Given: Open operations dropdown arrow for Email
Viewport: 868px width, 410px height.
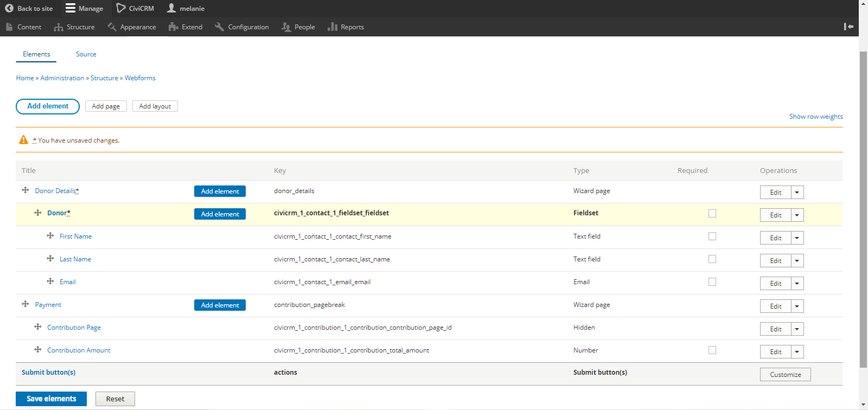Looking at the screenshot, I should point(797,284).
